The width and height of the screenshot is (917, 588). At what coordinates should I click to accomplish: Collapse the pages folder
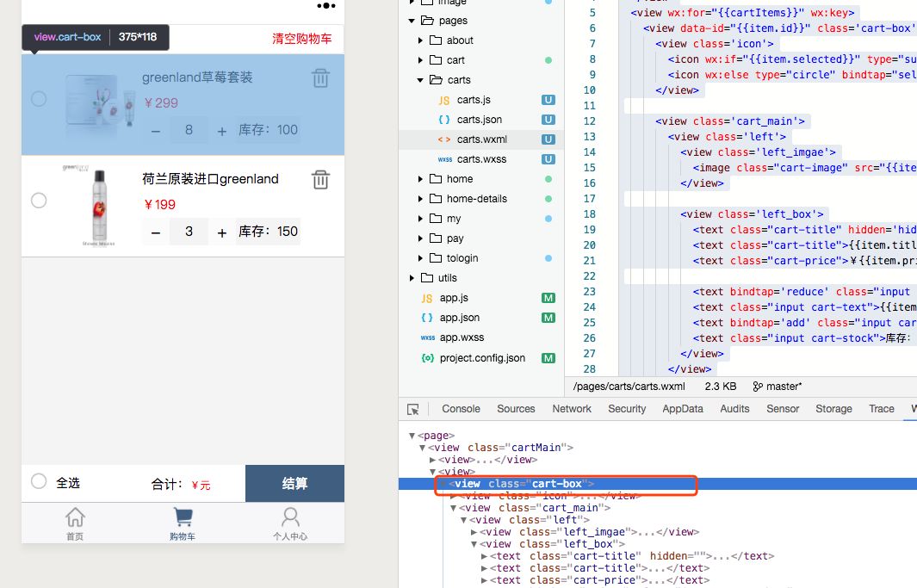pyautogui.click(x=412, y=21)
